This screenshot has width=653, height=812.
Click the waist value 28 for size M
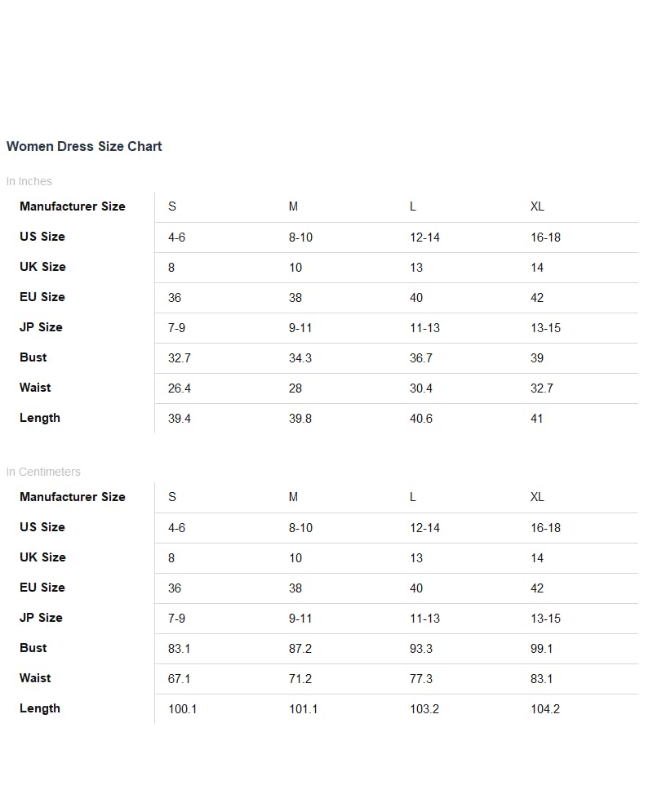[295, 388]
